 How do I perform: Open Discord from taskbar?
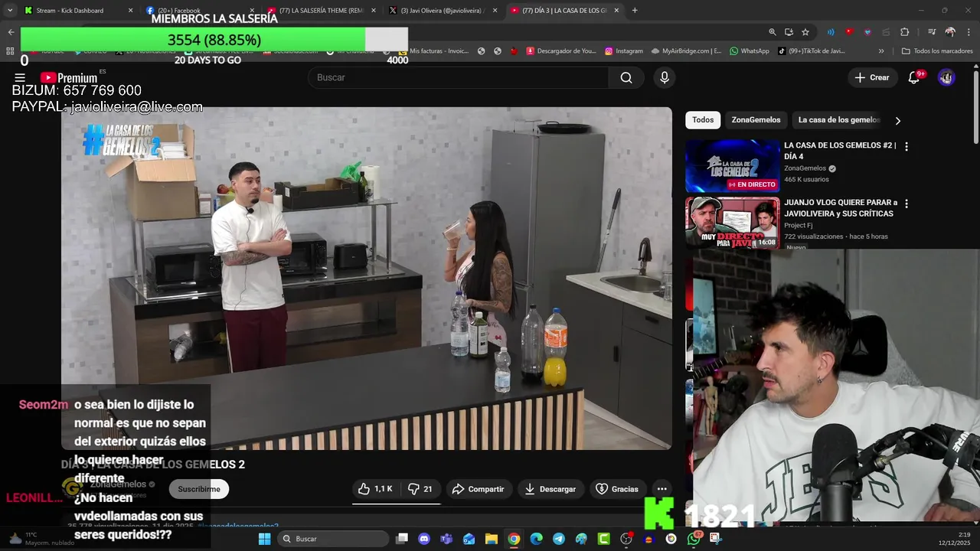click(424, 539)
